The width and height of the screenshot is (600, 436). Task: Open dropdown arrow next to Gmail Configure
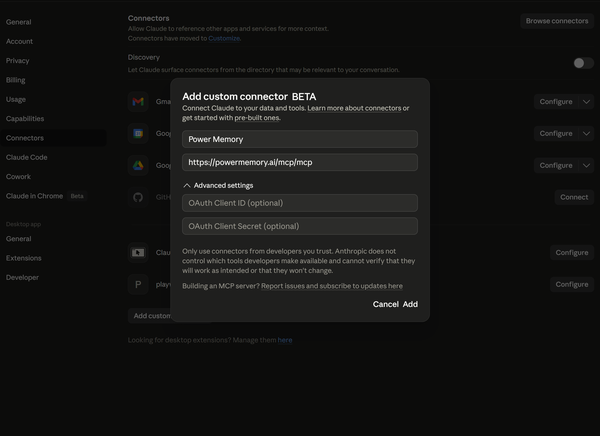(586, 102)
